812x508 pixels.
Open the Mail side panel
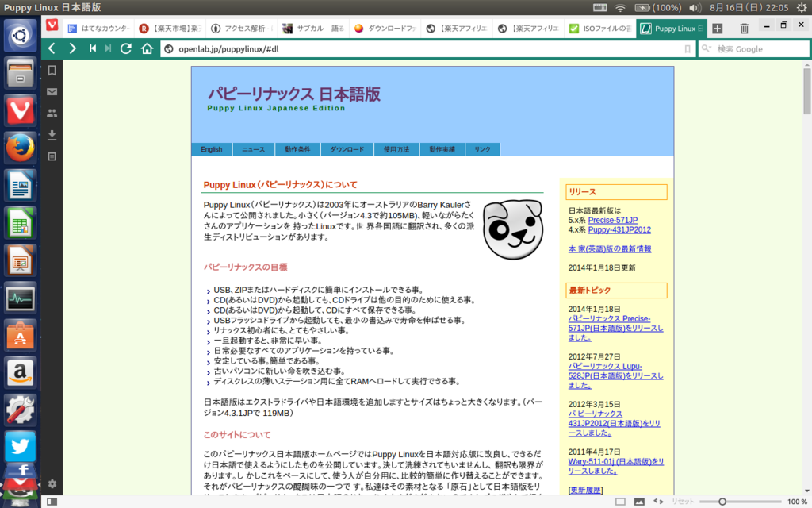[52, 92]
